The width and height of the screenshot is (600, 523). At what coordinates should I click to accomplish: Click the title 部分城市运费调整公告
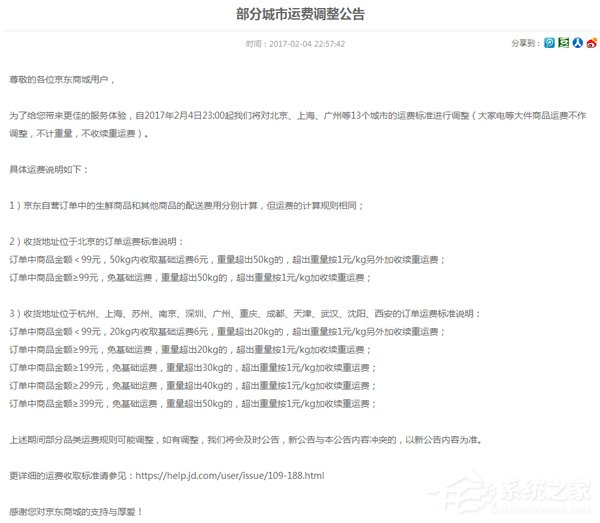[x=300, y=15]
